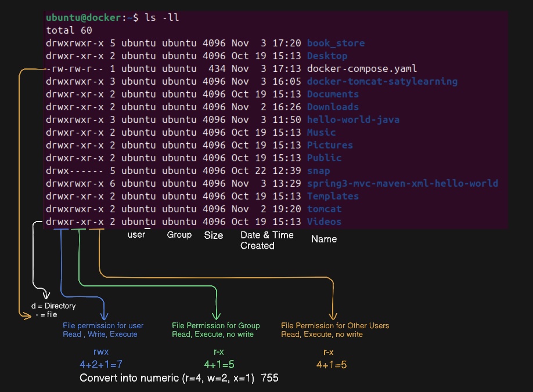Click the 'Group' column label

(x=179, y=235)
